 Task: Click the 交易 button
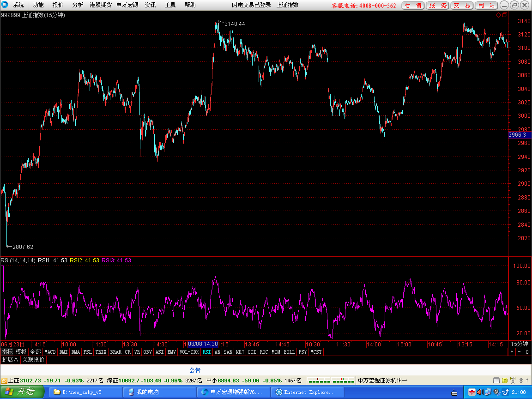coord(462,6)
